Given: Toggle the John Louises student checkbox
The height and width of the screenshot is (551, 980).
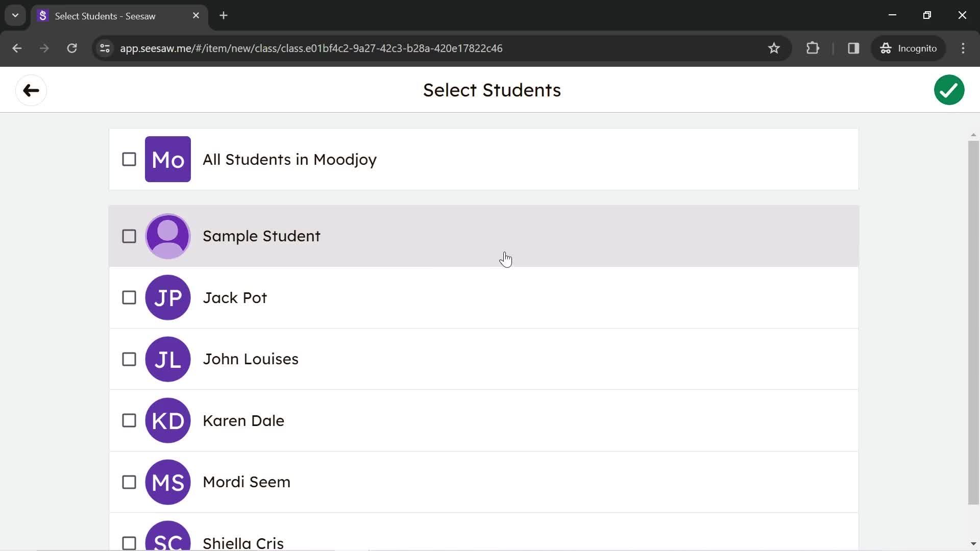Looking at the screenshot, I should pyautogui.click(x=129, y=359).
